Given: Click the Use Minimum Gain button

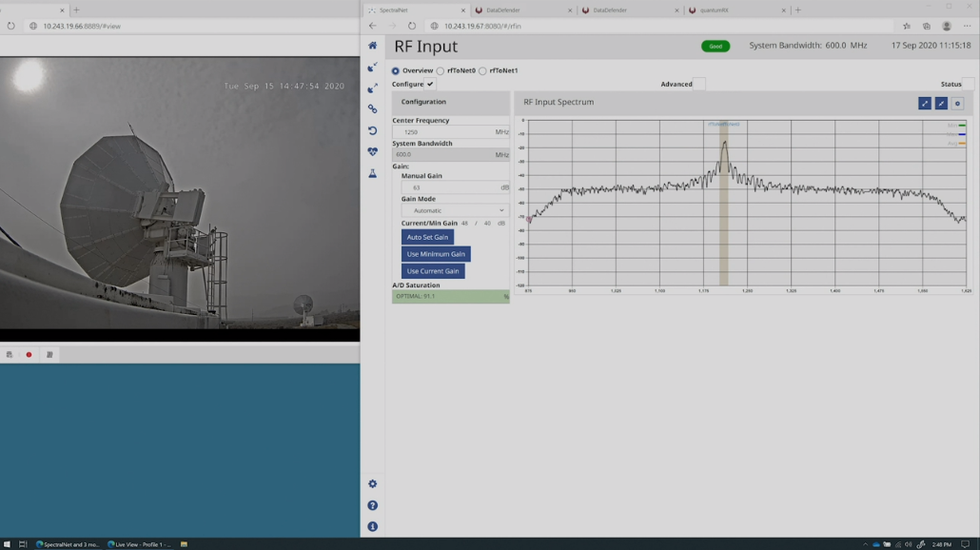Looking at the screenshot, I should click(x=436, y=254).
